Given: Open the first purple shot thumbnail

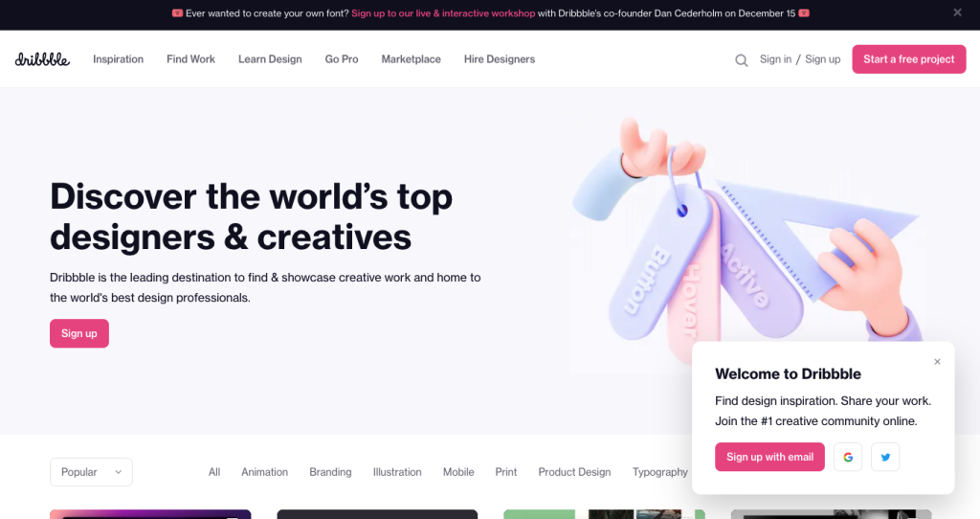Looking at the screenshot, I should (x=150, y=514).
